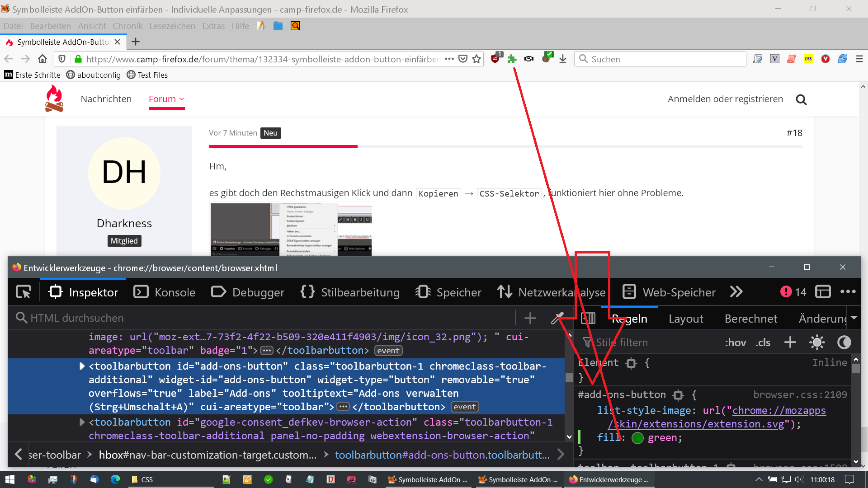
Task: Expand the add-ons-button toolbarbutton node
Action: click(82, 366)
